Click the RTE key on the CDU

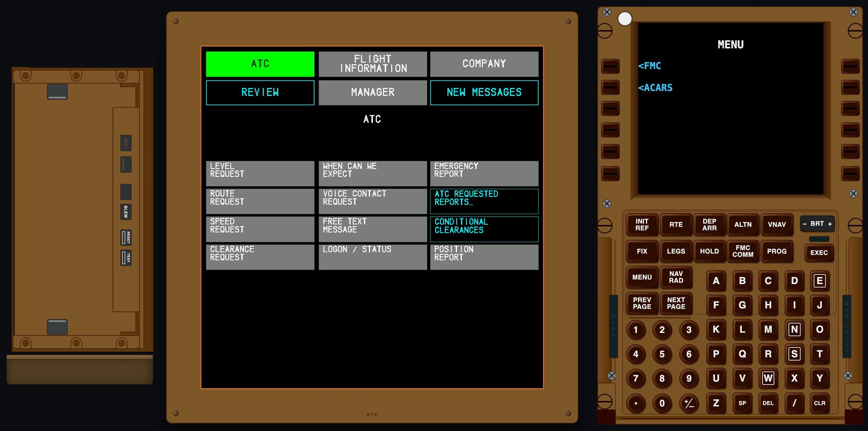point(676,225)
